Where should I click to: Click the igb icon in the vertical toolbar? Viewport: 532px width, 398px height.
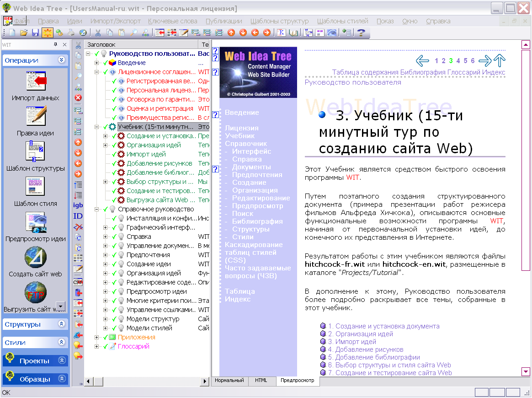pyautogui.click(x=78, y=205)
